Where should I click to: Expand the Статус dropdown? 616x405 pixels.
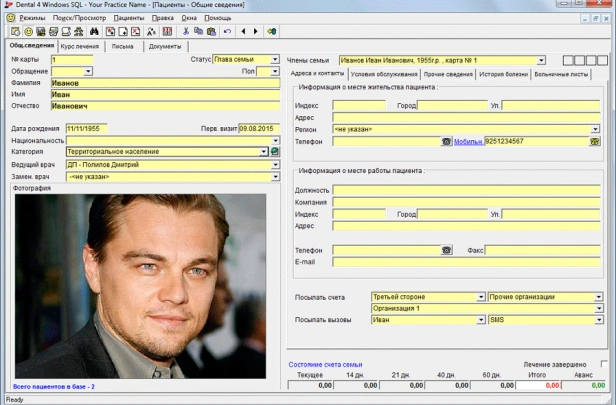(x=275, y=60)
